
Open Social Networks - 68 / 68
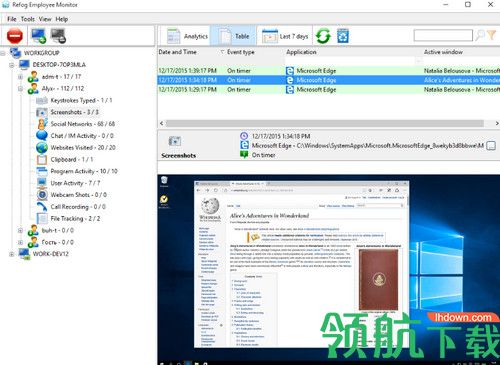click(83, 124)
